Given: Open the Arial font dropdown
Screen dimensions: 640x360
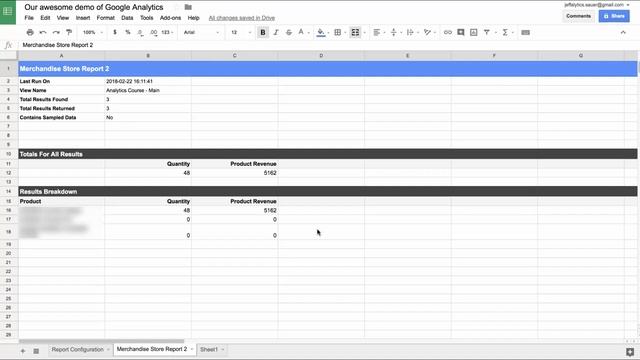Looking at the screenshot, I should (x=201, y=32).
